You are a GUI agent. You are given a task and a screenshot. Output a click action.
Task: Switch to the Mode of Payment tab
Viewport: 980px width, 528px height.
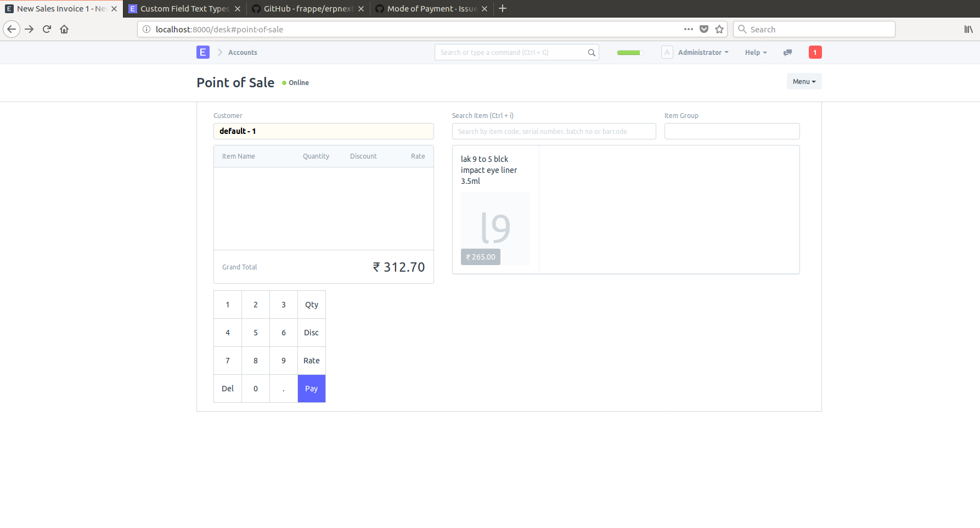point(430,8)
